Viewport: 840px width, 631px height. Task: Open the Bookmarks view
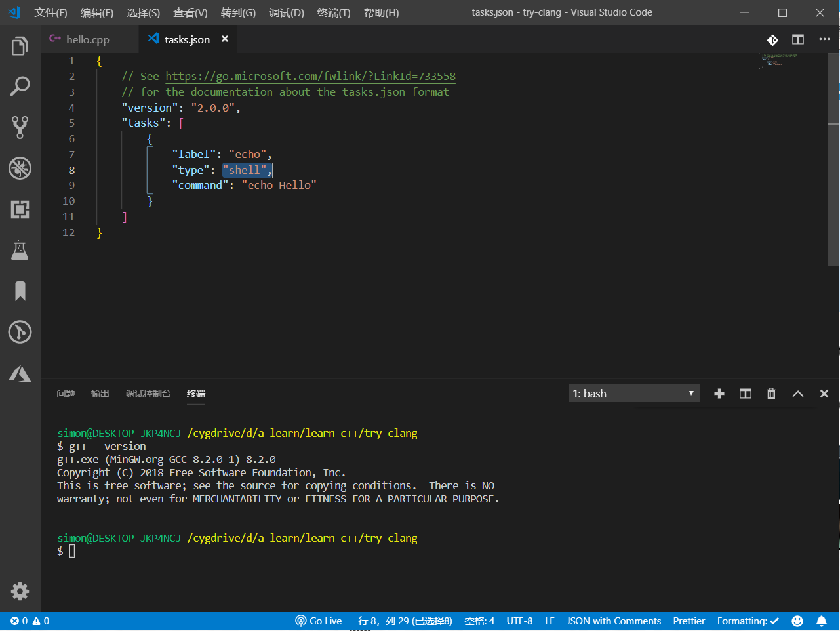pyautogui.click(x=20, y=291)
